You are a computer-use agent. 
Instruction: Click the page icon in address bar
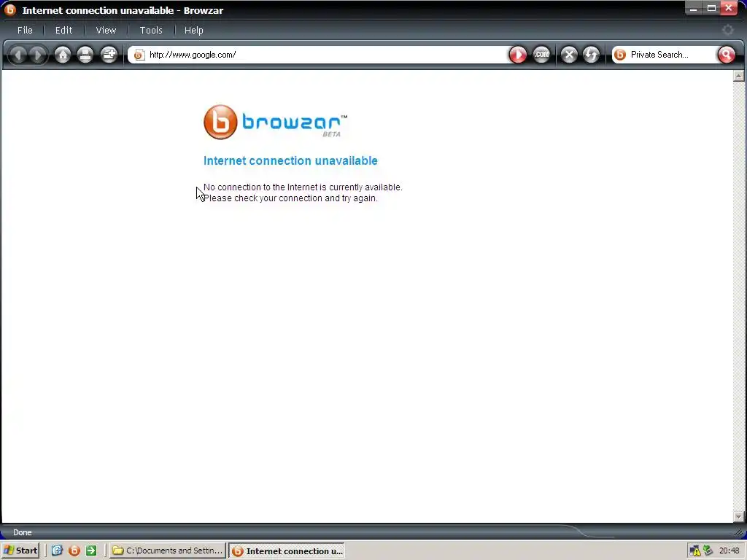click(x=139, y=55)
